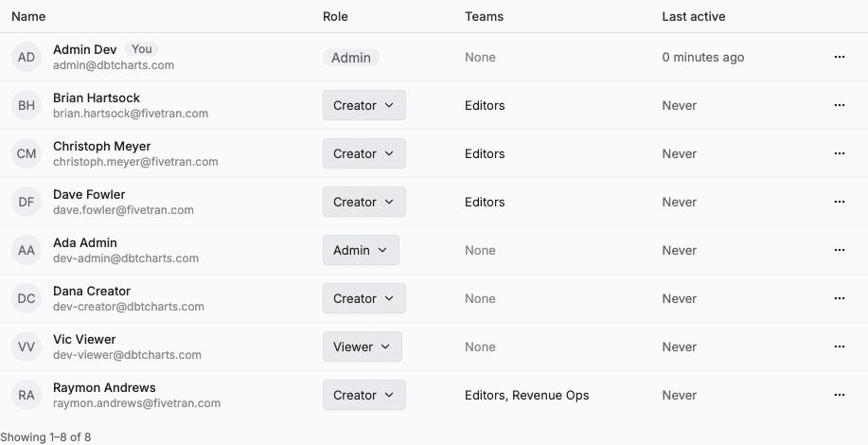868x445 pixels.
Task: Open more options for Dave Fowler
Action: coord(840,202)
